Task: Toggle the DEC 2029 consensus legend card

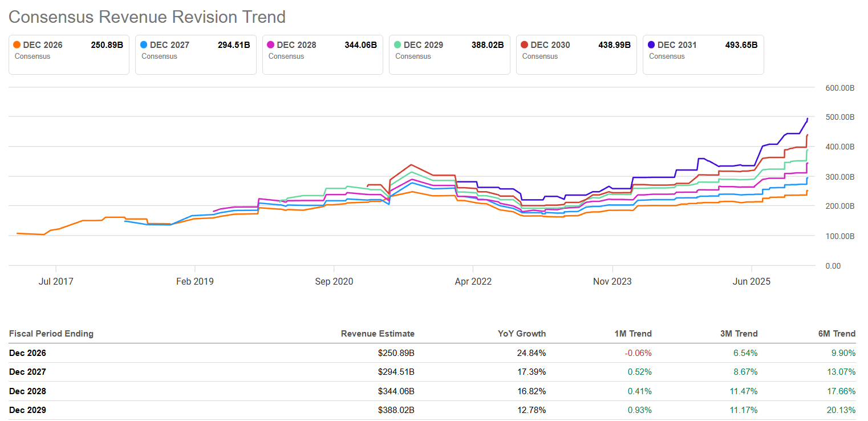Action: (449, 55)
